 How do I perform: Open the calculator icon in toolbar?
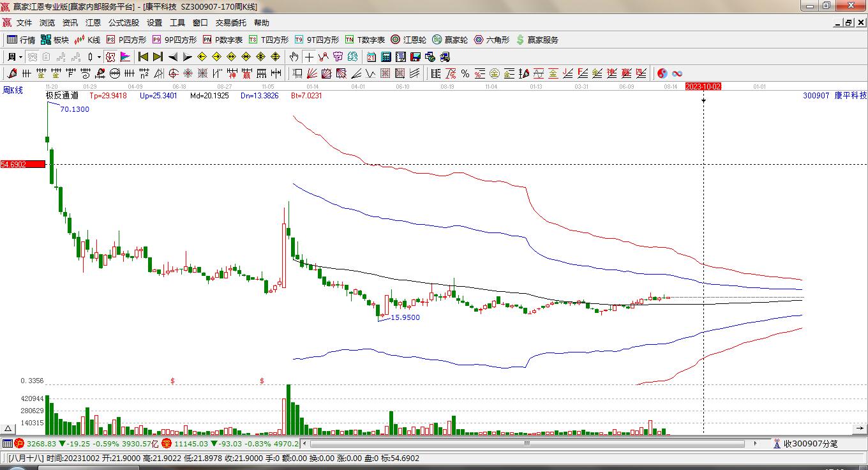(x=385, y=57)
